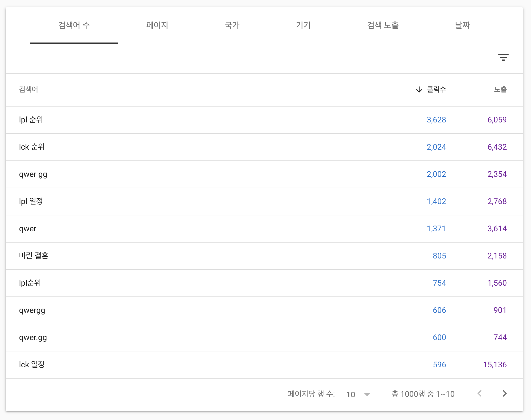Click the clicks value 1,402
This screenshot has width=531, height=420.
click(x=436, y=201)
